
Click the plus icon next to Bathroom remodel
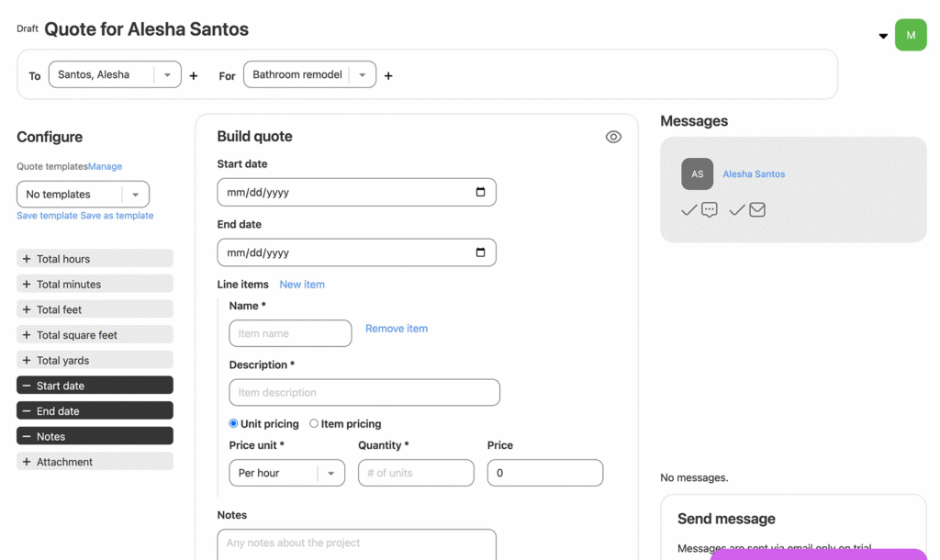click(388, 76)
